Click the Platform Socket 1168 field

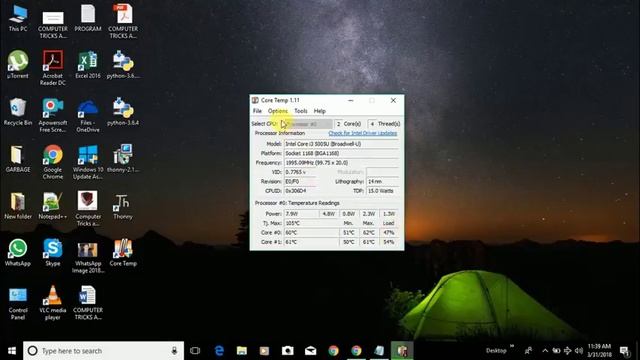click(x=341, y=153)
